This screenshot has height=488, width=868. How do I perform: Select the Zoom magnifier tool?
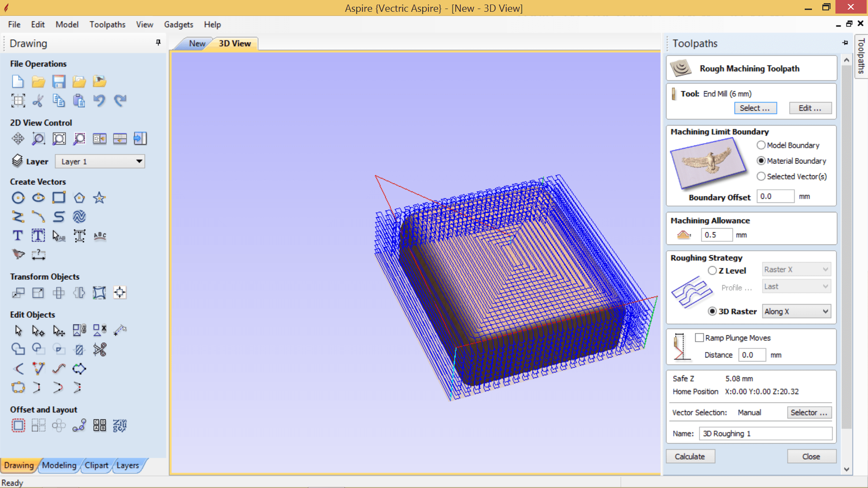tap(38, 139)
